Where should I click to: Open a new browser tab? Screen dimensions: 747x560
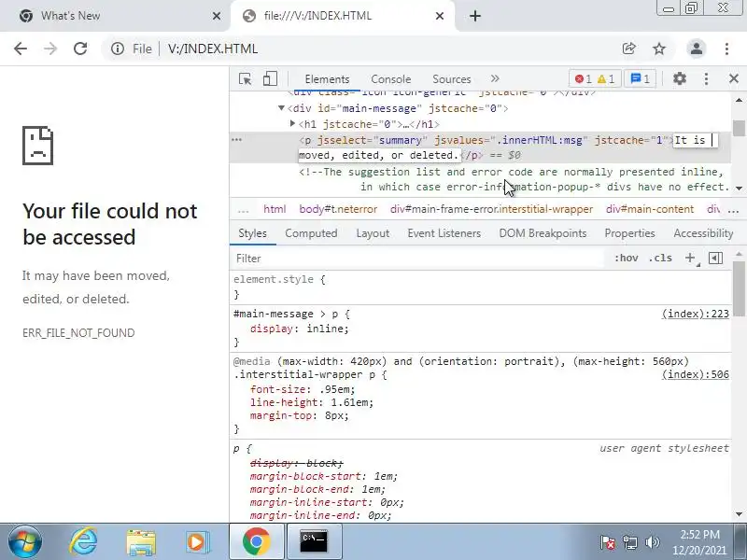(475, 16)
